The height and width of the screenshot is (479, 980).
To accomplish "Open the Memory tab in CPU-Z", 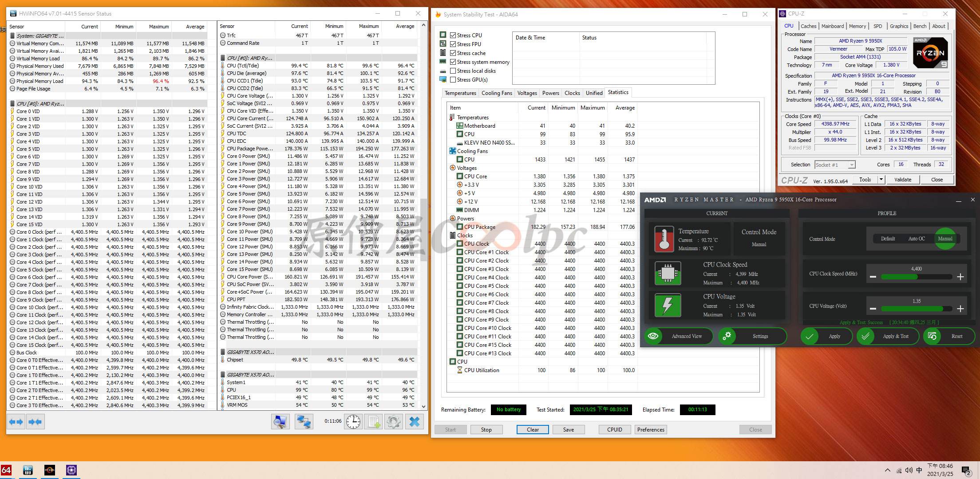I will [857, 26].
